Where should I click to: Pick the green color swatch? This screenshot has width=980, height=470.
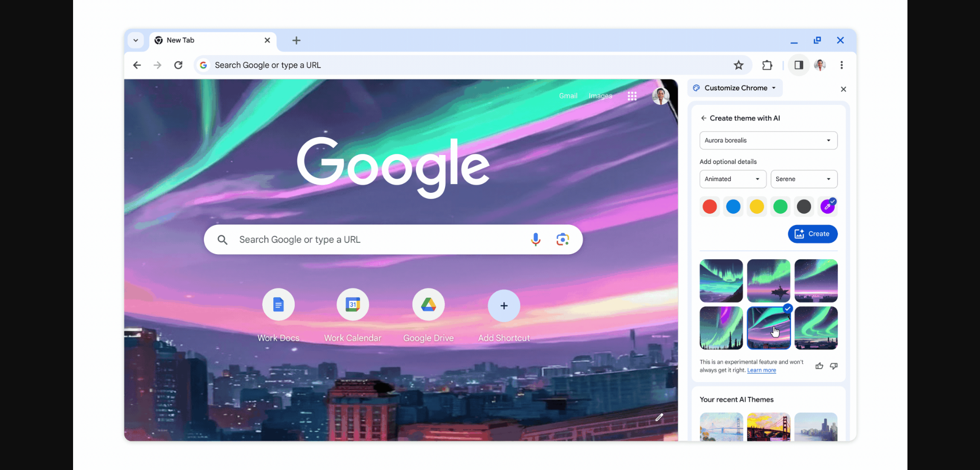tap(780, 206)
